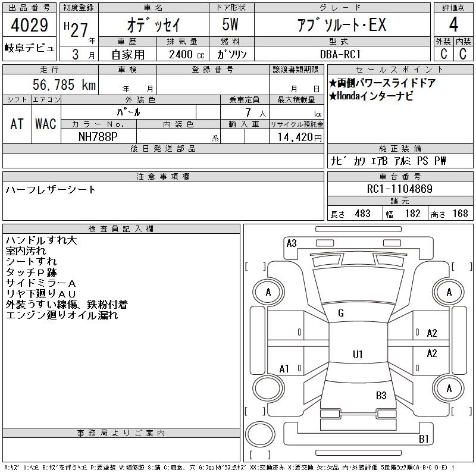Click the recycle deposit 14,420円

tap(300, 137)
